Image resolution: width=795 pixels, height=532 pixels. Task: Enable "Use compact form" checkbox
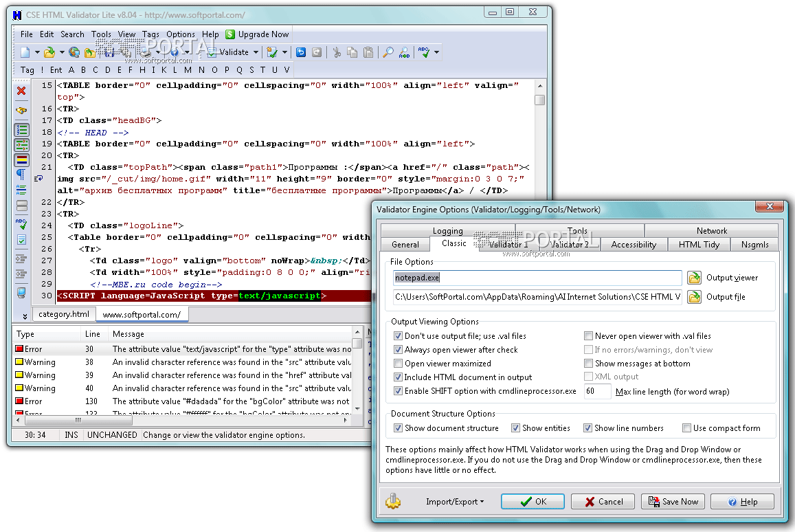tap(686, 428)
